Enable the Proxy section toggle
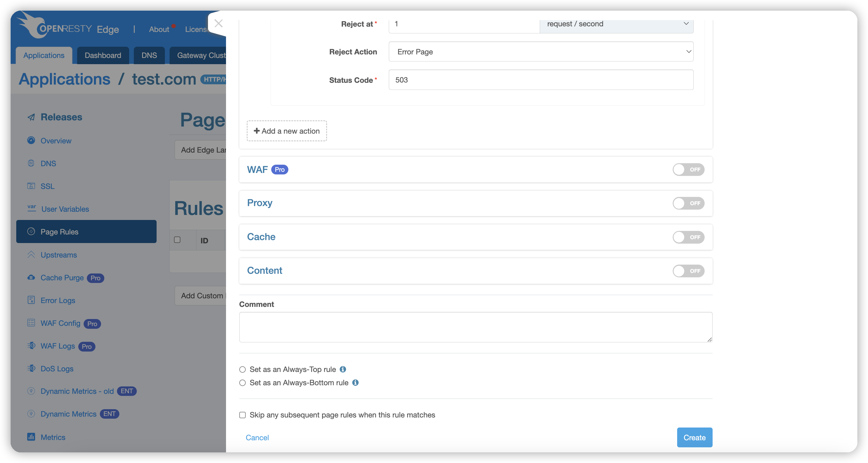The height and width of the screenshot is (463, 868). click(x=688, y=203)
